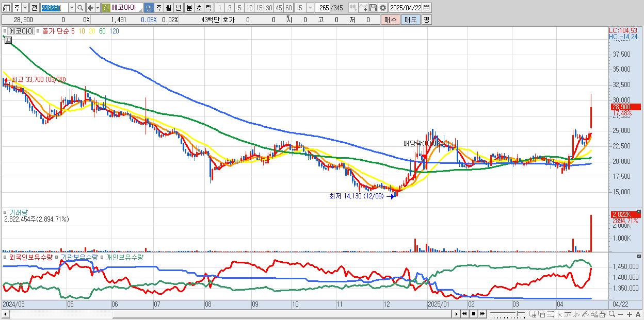
Task: Select the 월 monthly period button
Action: 168,8
